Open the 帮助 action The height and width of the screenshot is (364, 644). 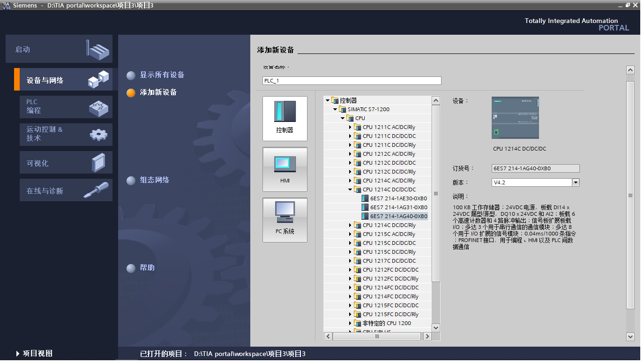tap(147, 268)
